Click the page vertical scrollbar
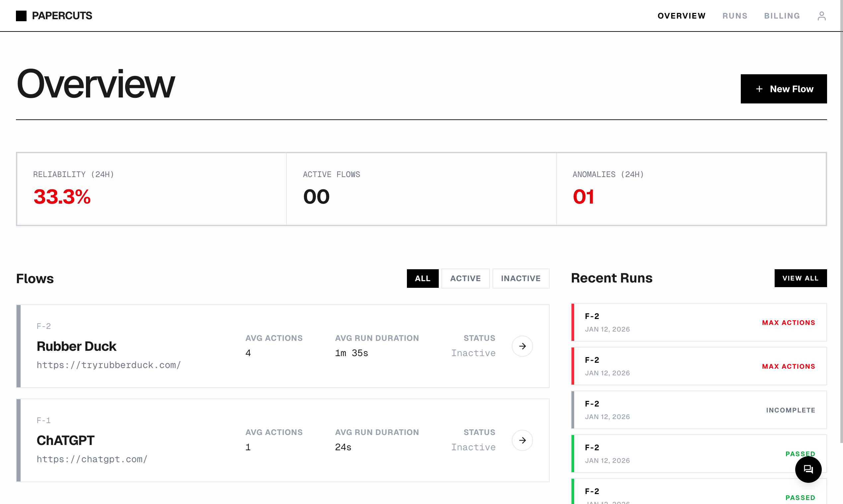The height and width of the screenshot is (504, 843). click(841, 221)
